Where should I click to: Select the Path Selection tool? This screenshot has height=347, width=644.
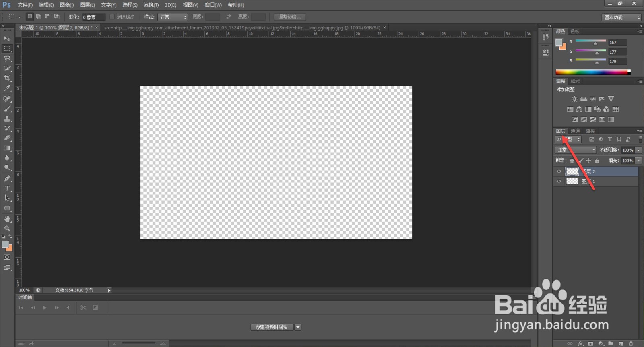pyautogui.click(x=7, y=198)
